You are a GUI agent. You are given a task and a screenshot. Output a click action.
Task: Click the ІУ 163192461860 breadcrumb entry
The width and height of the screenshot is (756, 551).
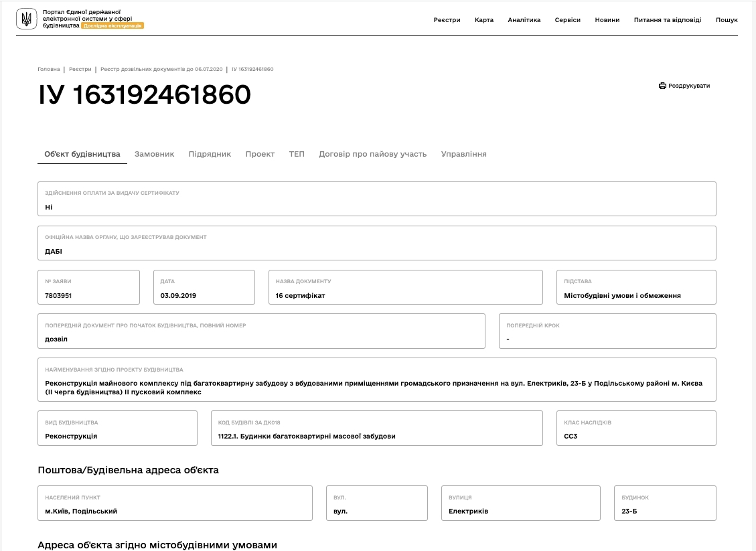252,69
